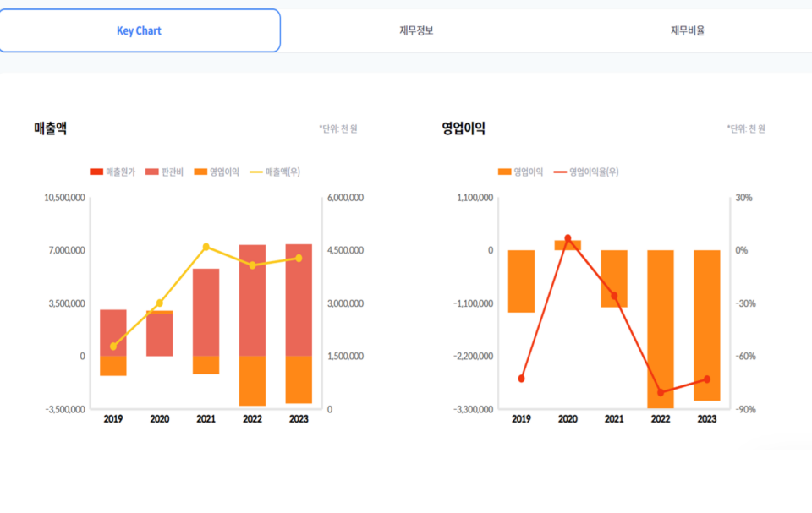Screen dimensions: 812x513
Task: Select the 2022 판관비 bar in 매출액 chart
Action: coord(252,300)
